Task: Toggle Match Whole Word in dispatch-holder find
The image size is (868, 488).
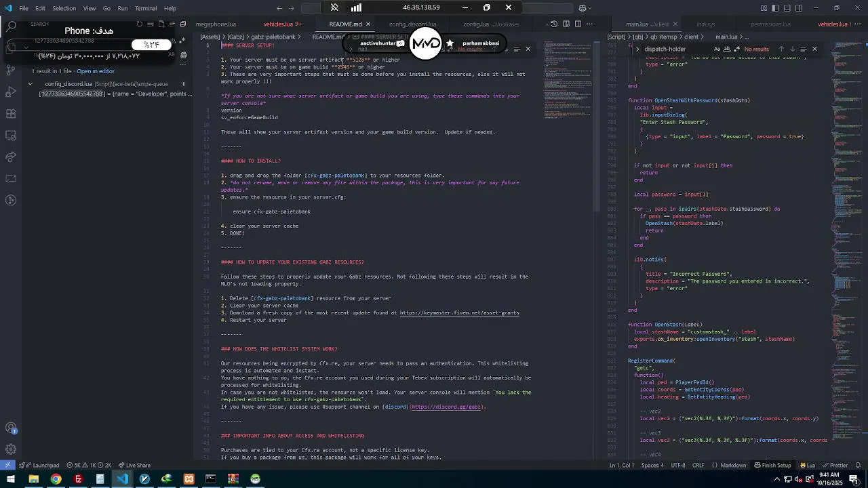Action: pos(727,49)
